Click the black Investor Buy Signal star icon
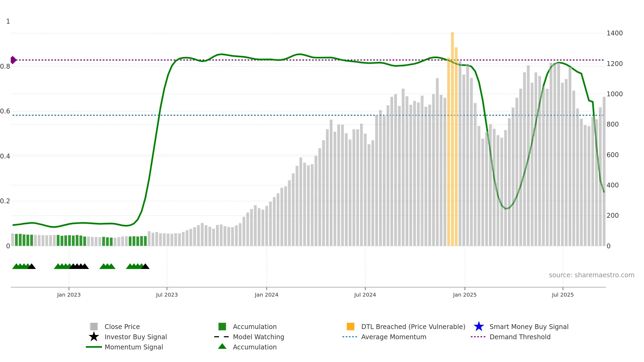This screenshot has height=362, width=644. click(x=94, y=337)
